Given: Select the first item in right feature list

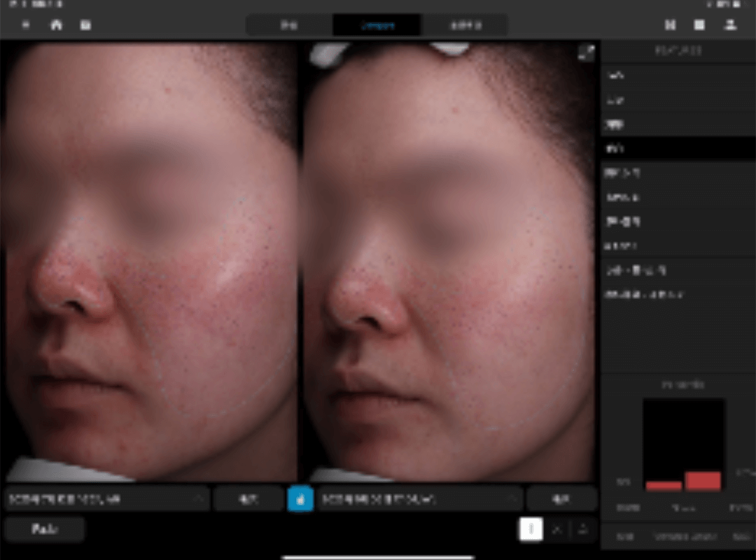Looking at the screenshot, I should point(676,75).
